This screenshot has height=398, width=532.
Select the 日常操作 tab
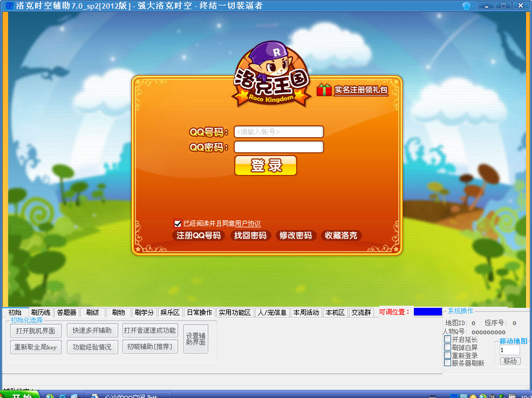point(200,313)
